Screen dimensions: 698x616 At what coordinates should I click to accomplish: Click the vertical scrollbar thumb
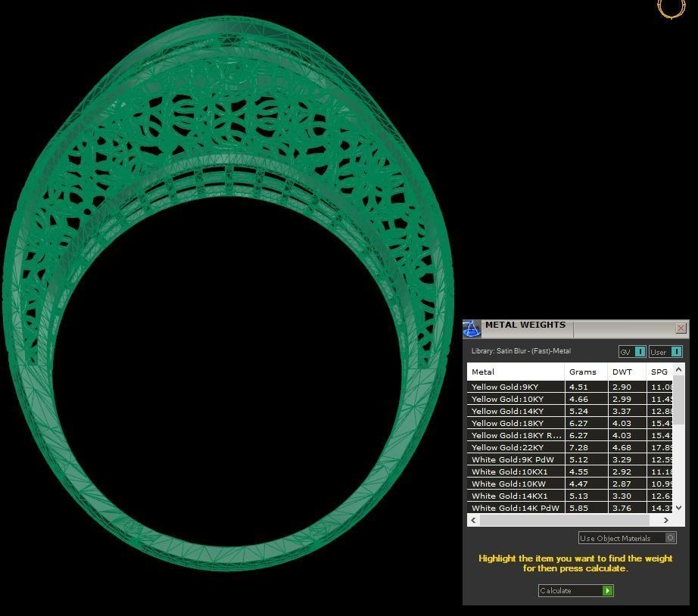coord(678,400)
